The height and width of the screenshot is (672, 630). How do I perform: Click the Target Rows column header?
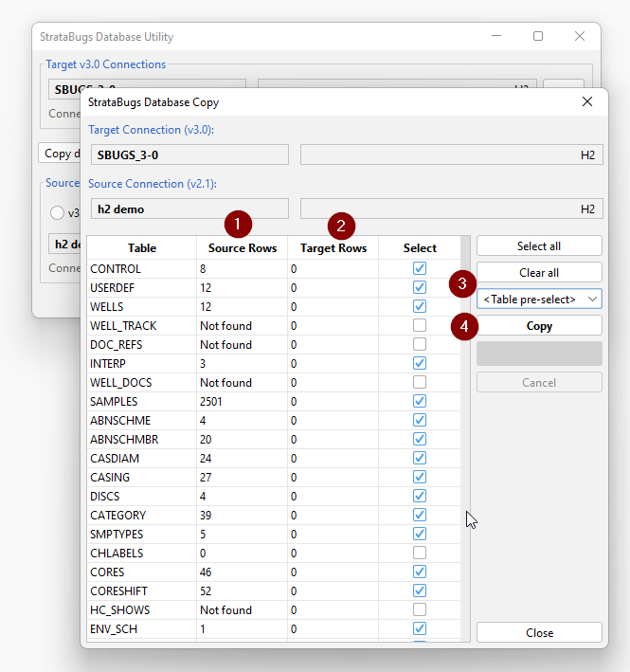pos(333,247)
